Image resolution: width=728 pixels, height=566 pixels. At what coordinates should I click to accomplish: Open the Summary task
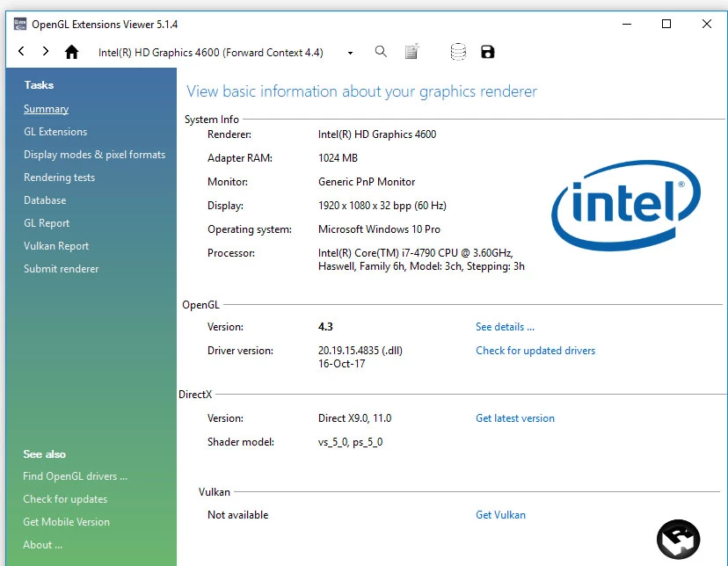coord(46,109)
